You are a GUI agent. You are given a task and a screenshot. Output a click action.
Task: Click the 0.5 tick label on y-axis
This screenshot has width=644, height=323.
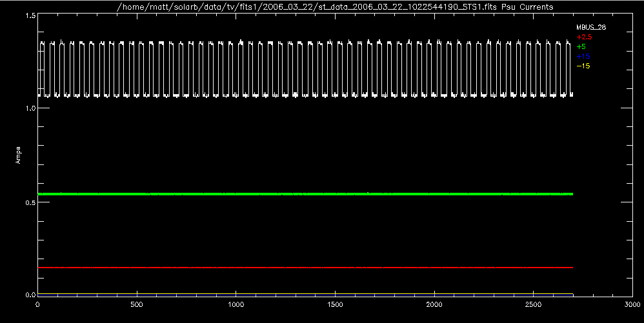pos(28,202)
